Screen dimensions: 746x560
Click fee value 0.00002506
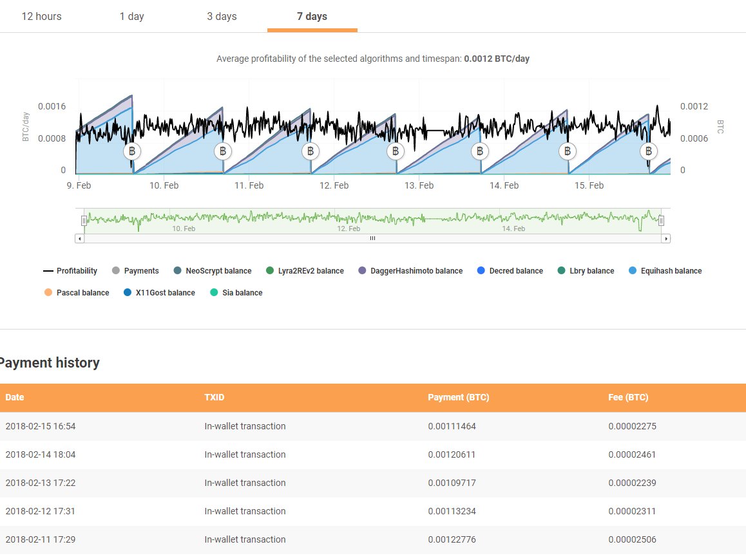click(x=632, y=539)
